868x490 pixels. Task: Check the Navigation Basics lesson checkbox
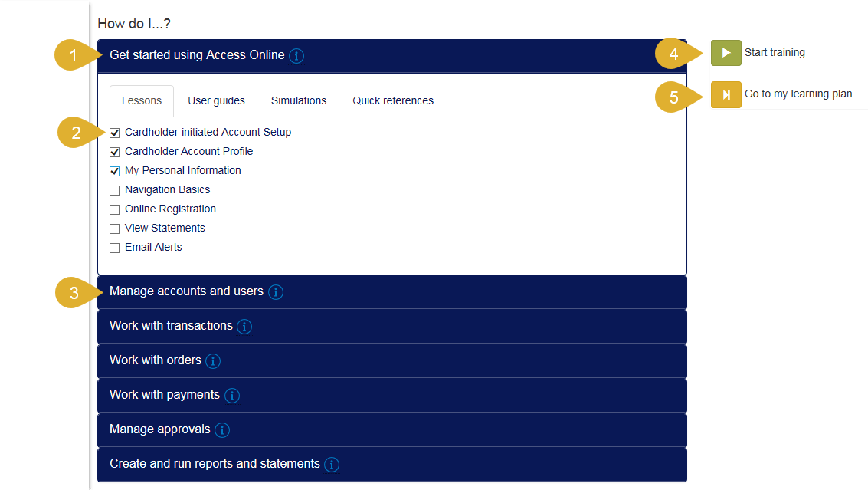[x=114, y=189]
